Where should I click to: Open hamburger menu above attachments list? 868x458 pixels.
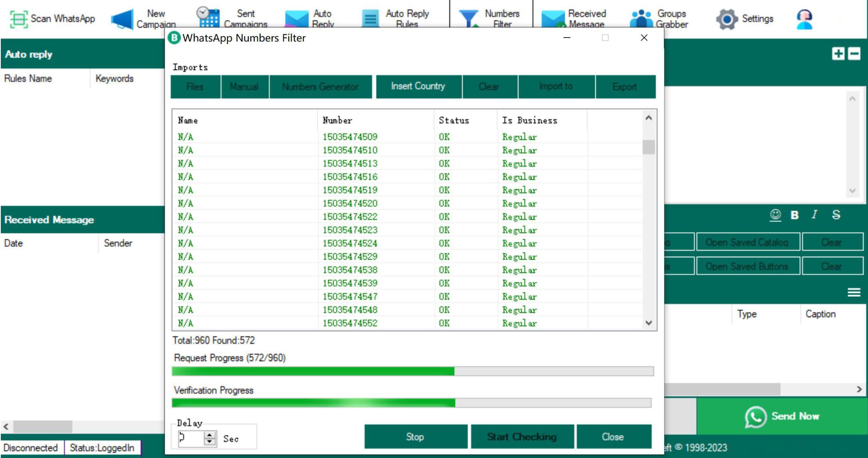tap(854, 293)
